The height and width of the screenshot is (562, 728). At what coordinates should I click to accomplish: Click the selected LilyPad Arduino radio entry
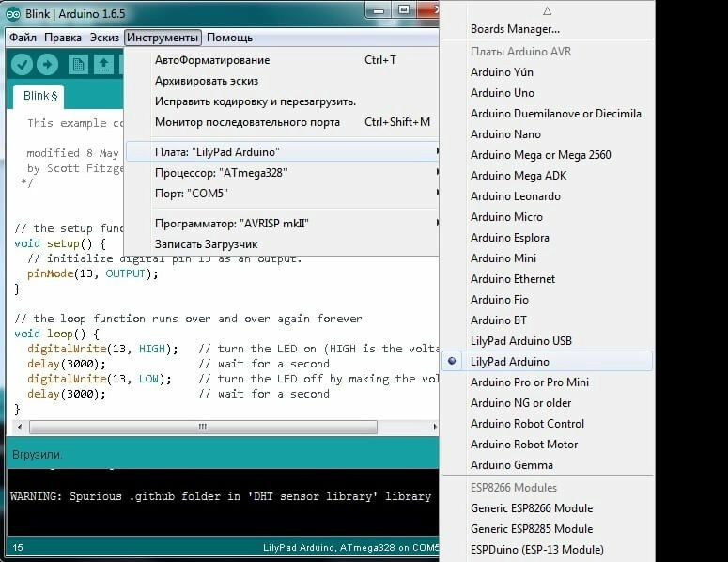548,361
